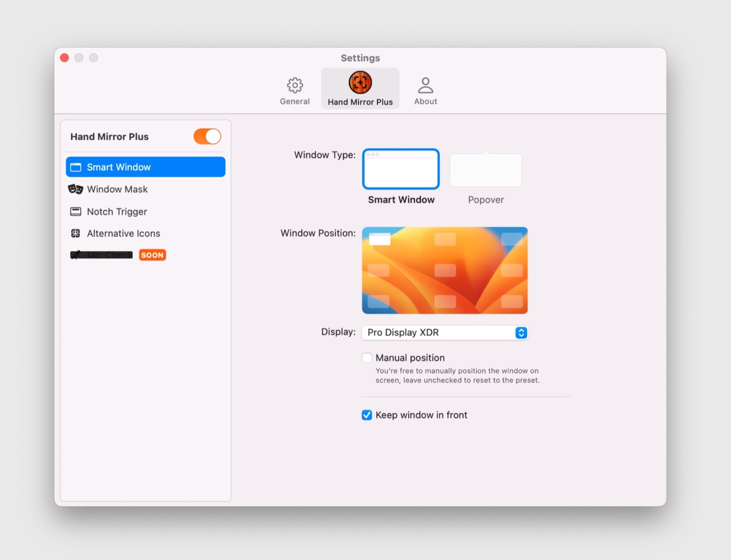This screenshot has height=560, width=731.
Task: Select the middle-left window position preset
Action: click(x=379, y=270)
